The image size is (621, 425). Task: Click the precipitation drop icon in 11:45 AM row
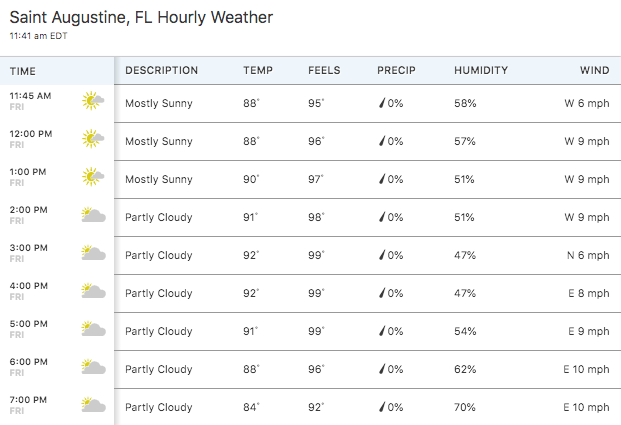(382, 103)
